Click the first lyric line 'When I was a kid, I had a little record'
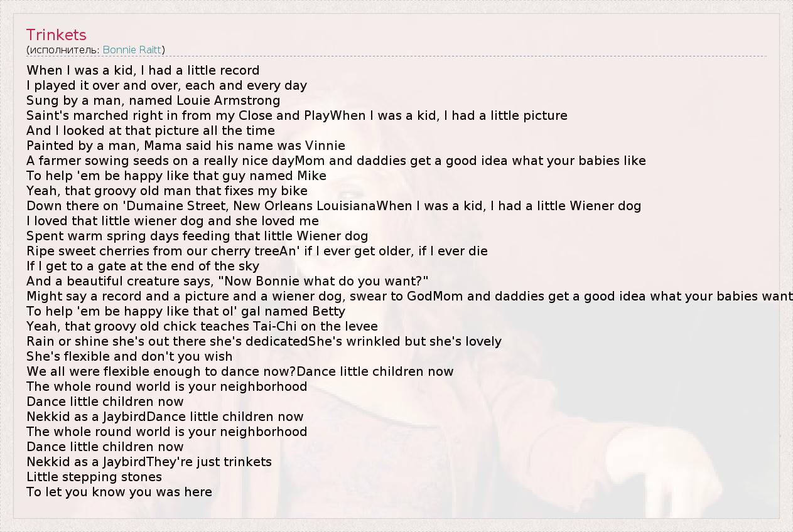 (143, 70)
